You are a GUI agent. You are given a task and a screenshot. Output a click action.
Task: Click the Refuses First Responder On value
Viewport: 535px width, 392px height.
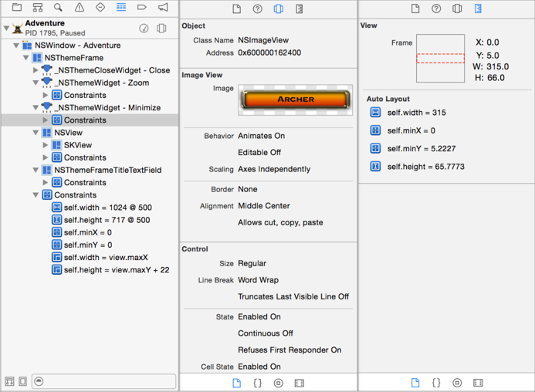[x=290, y=350]
